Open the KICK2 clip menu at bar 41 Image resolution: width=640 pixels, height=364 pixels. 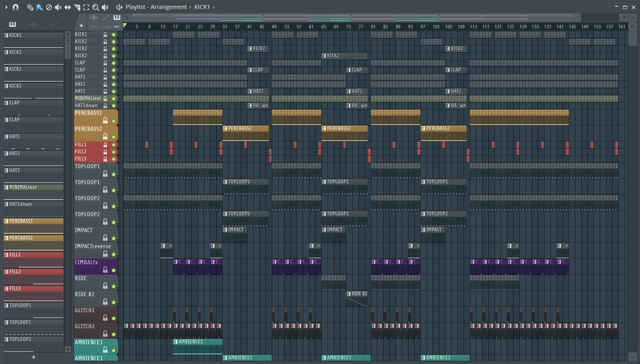(250, 49)
